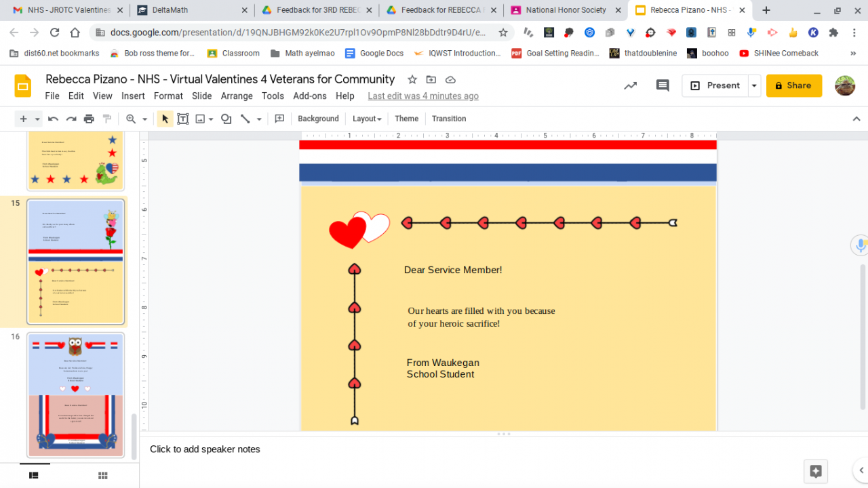This screenshot has height=488, width=868.
Task: Select slide 16 thumbnail with owl
Action: [75, 394]
